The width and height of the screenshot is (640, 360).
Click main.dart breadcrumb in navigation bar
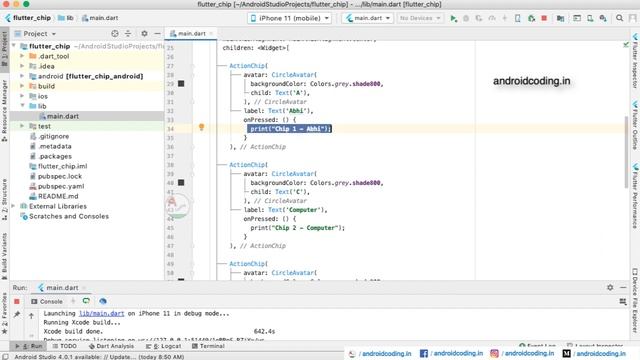click(100, 18)
